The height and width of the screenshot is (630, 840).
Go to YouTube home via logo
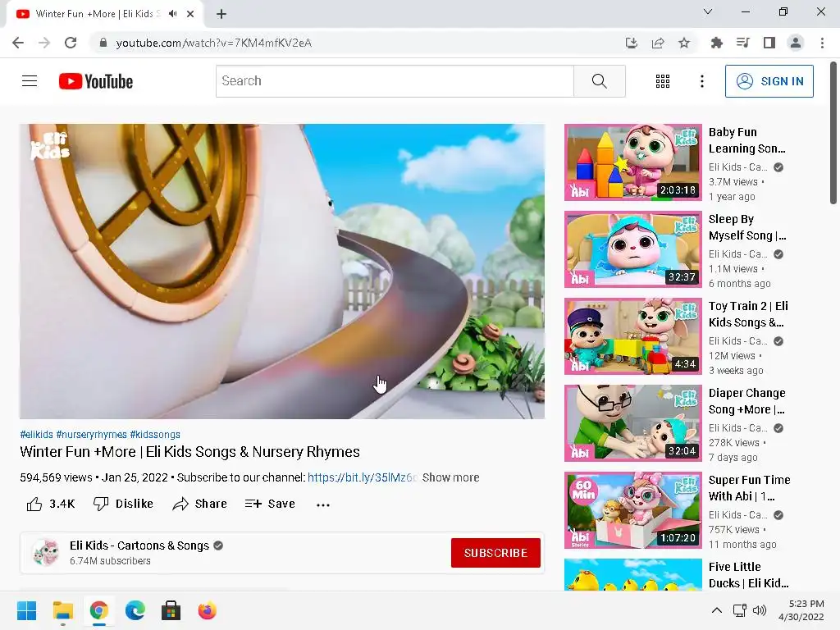(x=96, y=81)
